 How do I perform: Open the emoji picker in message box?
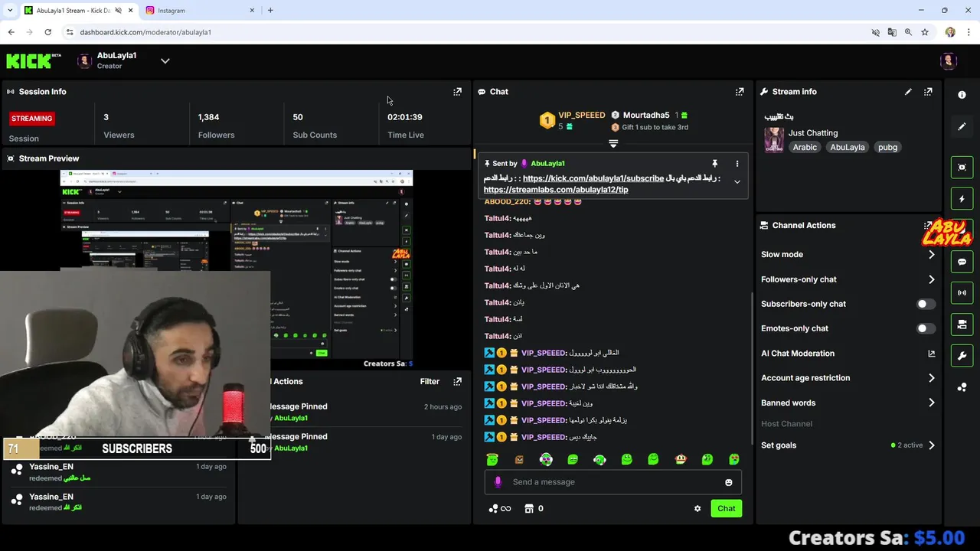click(729, 482)
